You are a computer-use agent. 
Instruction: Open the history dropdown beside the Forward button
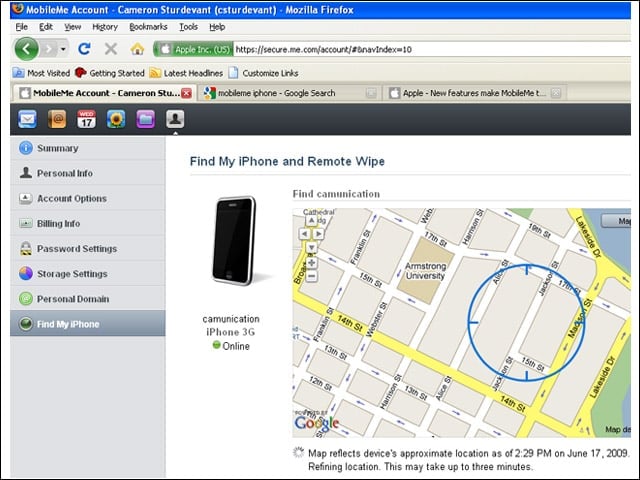tap(63, 49)
